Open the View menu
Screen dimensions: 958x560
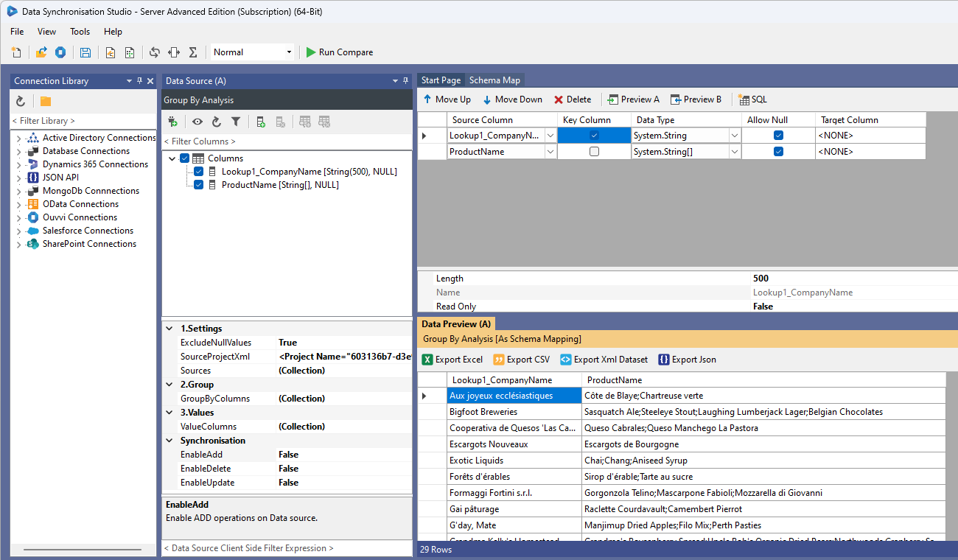(x=46, y=32)
